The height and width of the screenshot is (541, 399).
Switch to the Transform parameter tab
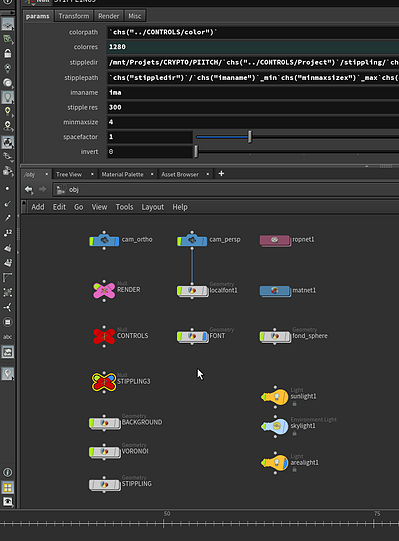coord(74,16)
